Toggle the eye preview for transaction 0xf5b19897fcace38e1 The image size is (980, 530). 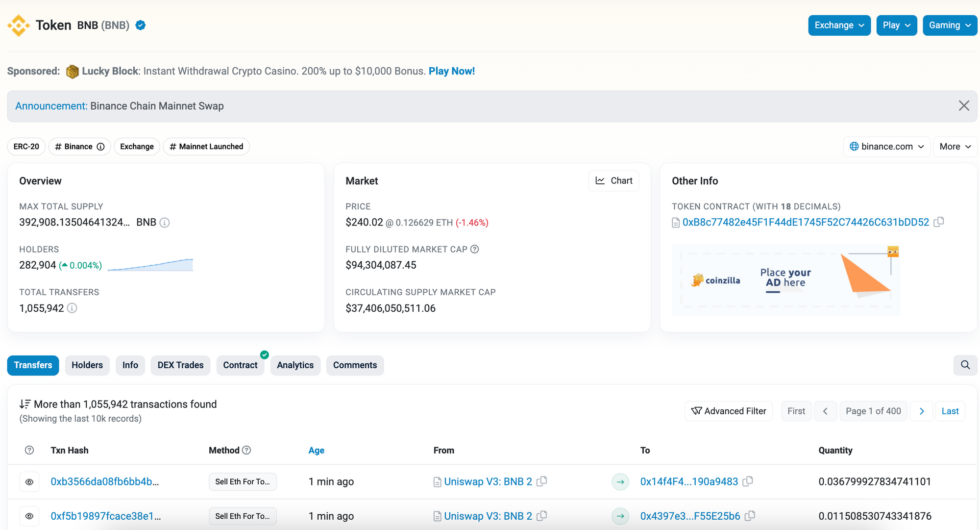click(x=29, y=516)
